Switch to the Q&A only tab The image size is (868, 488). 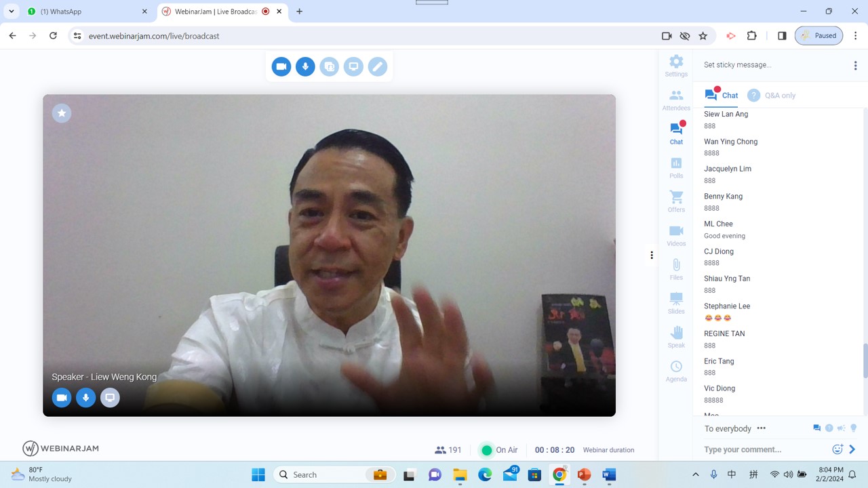point(772,96)
